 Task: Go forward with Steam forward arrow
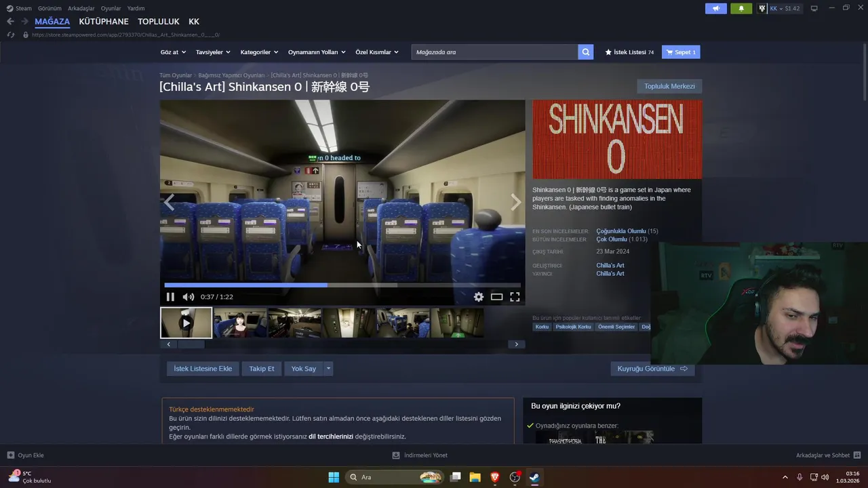pos(24,22)
